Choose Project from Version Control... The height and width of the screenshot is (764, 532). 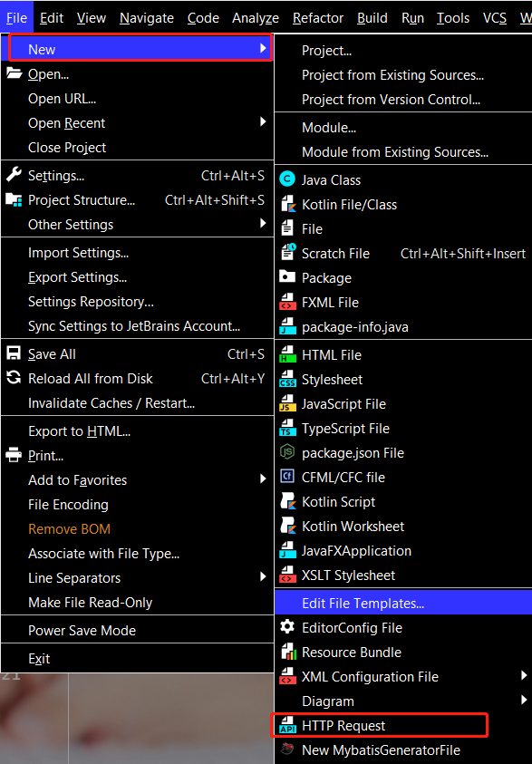click(403, 99)
